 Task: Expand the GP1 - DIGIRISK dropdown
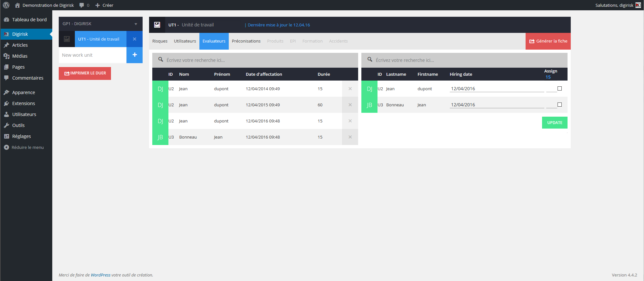pos(101,24)
